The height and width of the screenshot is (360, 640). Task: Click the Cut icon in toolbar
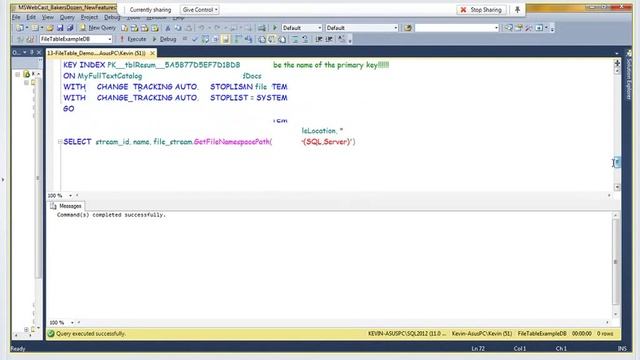[167, 28]
